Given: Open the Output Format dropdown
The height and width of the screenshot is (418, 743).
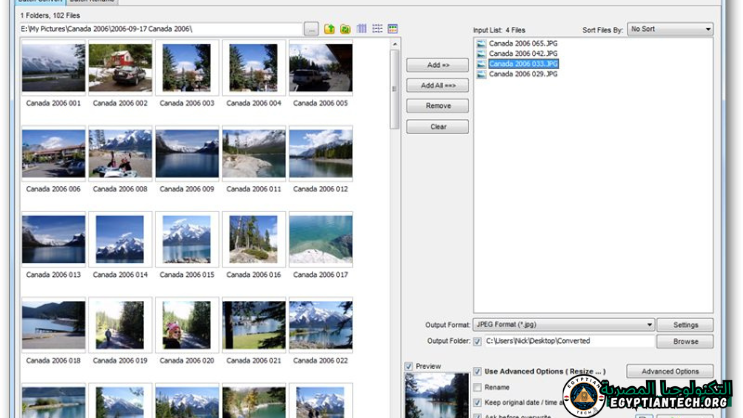Looking at the screenshot, I should (563, 325).
